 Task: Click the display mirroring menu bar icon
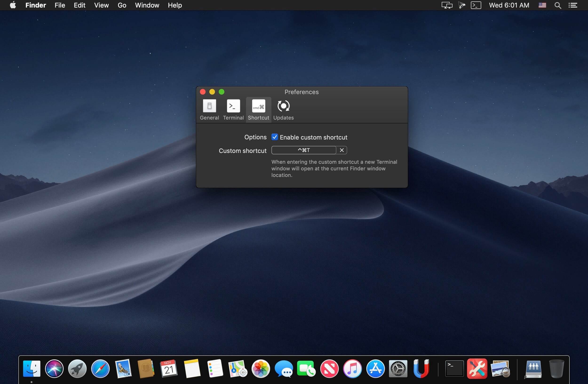(x=447, y=5)
